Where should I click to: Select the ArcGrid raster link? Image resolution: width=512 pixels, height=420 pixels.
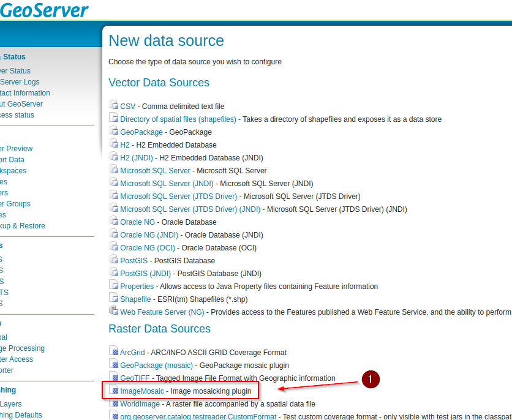[132, 353]
